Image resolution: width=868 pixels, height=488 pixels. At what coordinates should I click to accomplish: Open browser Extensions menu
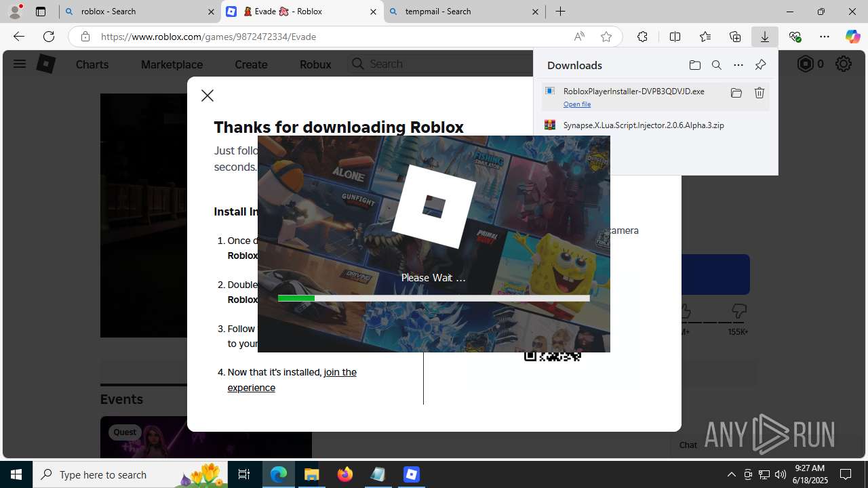[642, 37]
